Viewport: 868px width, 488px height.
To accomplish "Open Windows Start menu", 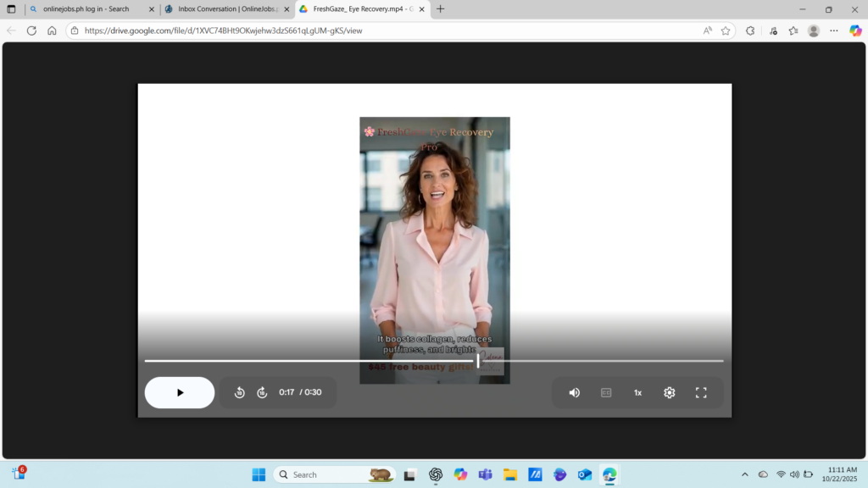I will click(x=259, y=474).
